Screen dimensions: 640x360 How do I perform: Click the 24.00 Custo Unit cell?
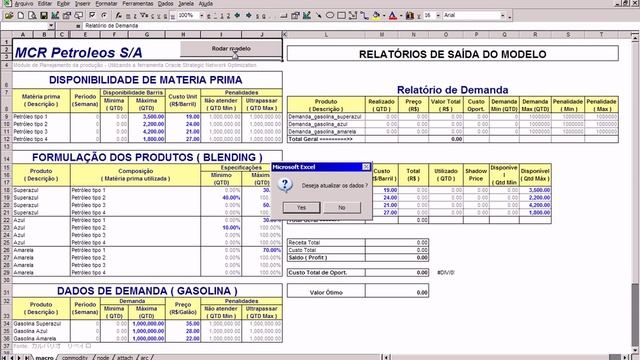click(x=183, y=124)
